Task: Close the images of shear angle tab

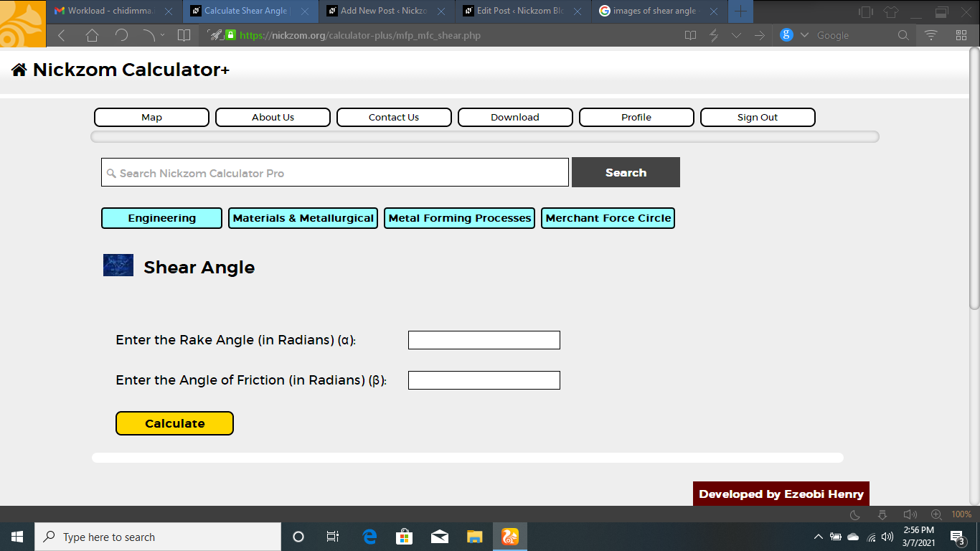Action: [x=714, y=11]
